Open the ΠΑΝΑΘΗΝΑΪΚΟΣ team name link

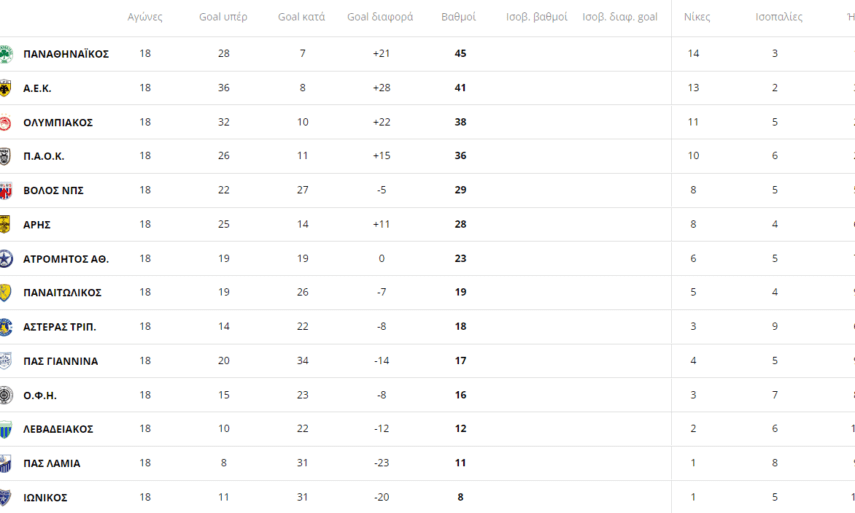[x=66, y=54]
